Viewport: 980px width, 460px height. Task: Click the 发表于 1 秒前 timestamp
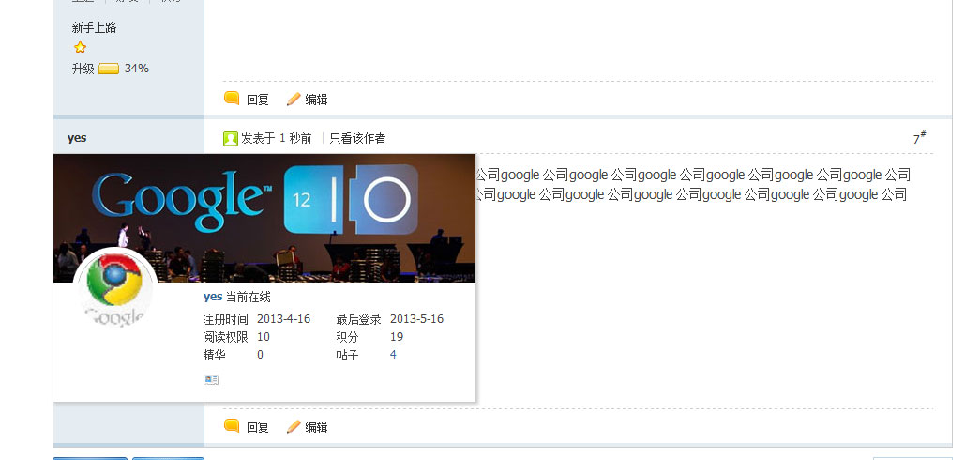[277, 138]
